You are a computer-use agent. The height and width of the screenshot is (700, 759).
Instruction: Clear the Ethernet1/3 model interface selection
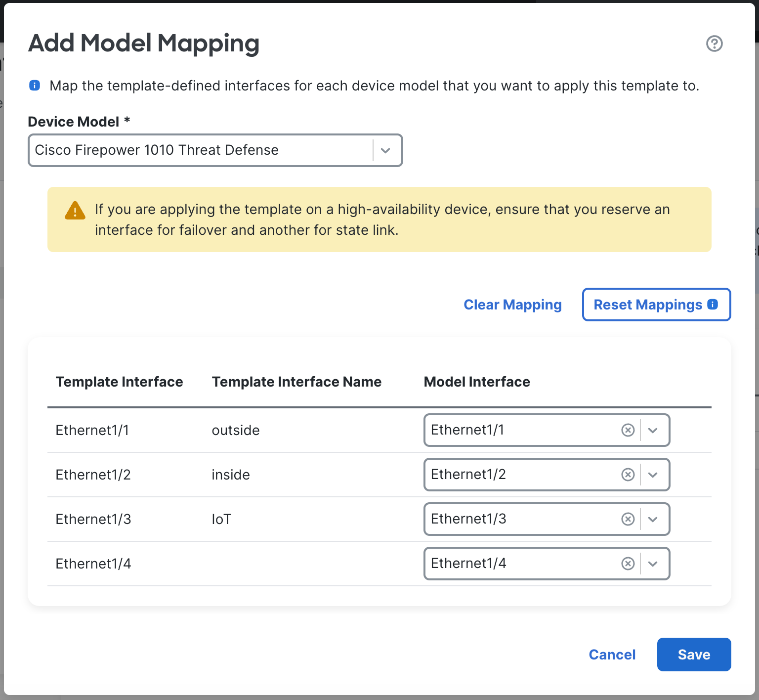[x=628, y=519]
